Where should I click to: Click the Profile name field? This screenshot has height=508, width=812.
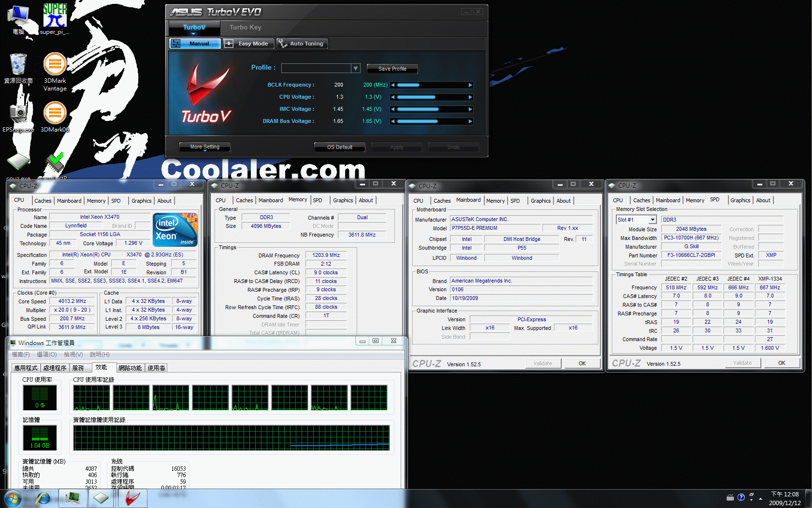tap(317, 68)
